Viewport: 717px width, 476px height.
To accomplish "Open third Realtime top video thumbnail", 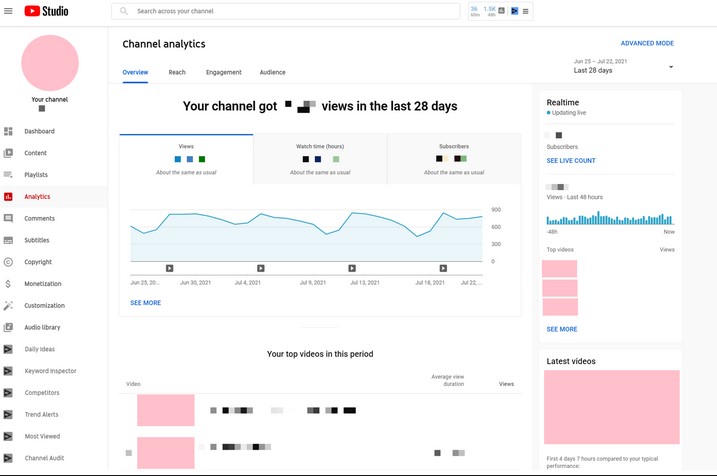I will tap(560, 307).
